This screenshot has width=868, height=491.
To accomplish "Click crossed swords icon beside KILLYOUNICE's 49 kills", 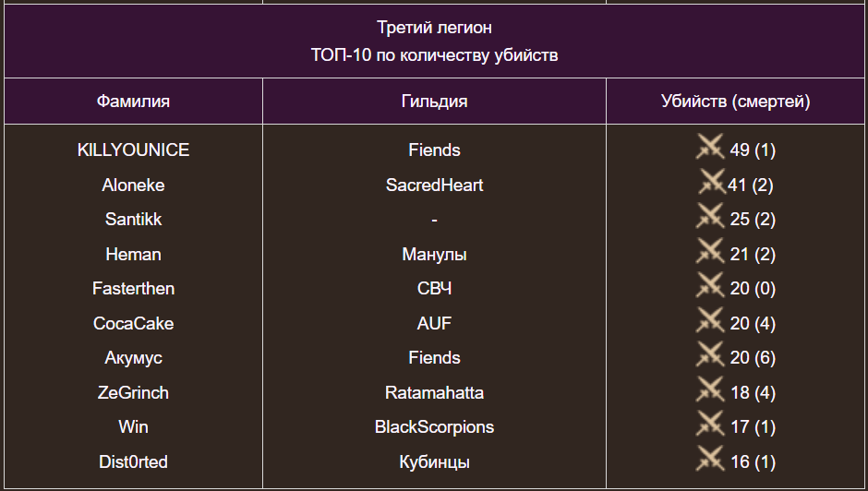I will (x=710, y=148).
